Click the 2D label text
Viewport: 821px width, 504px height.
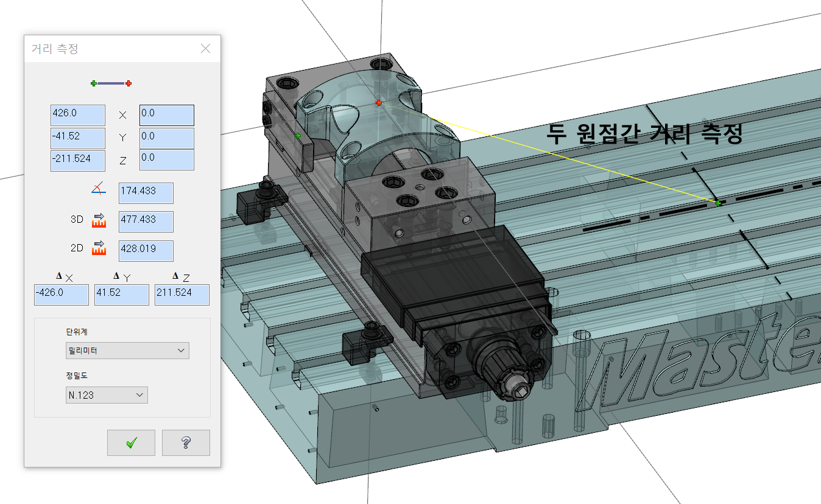point(77,248)
